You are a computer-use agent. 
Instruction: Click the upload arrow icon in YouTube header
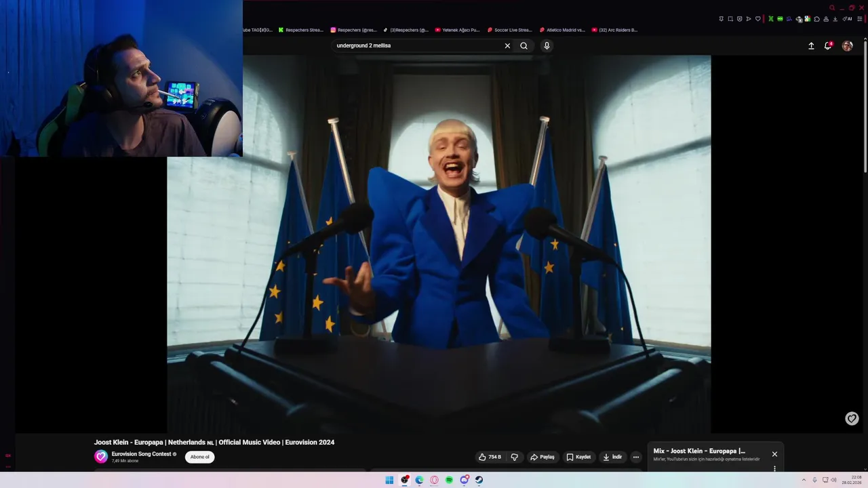tap(811, 45)
